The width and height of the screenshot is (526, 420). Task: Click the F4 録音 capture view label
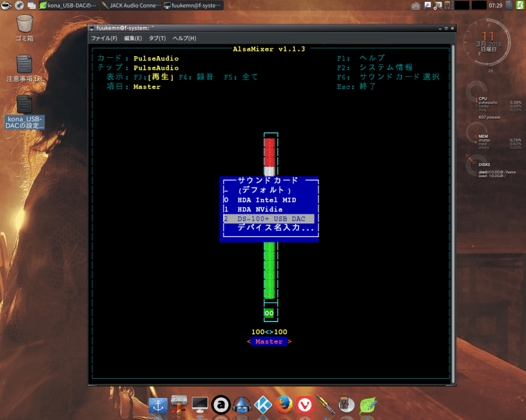click(196, 77)
